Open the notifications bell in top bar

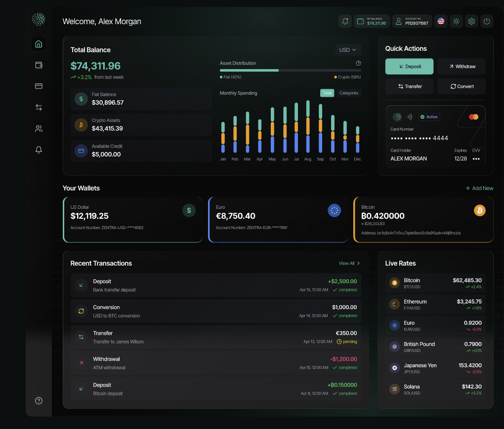345,21
